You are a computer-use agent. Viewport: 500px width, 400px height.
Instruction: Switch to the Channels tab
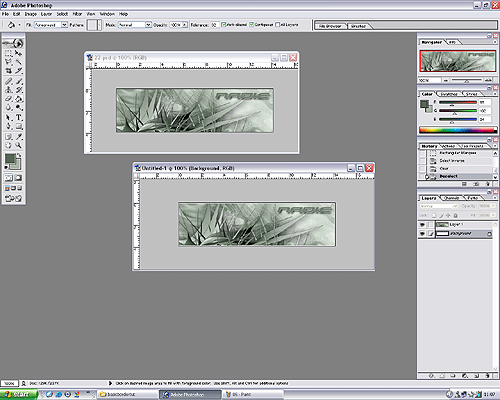[452, 198]
